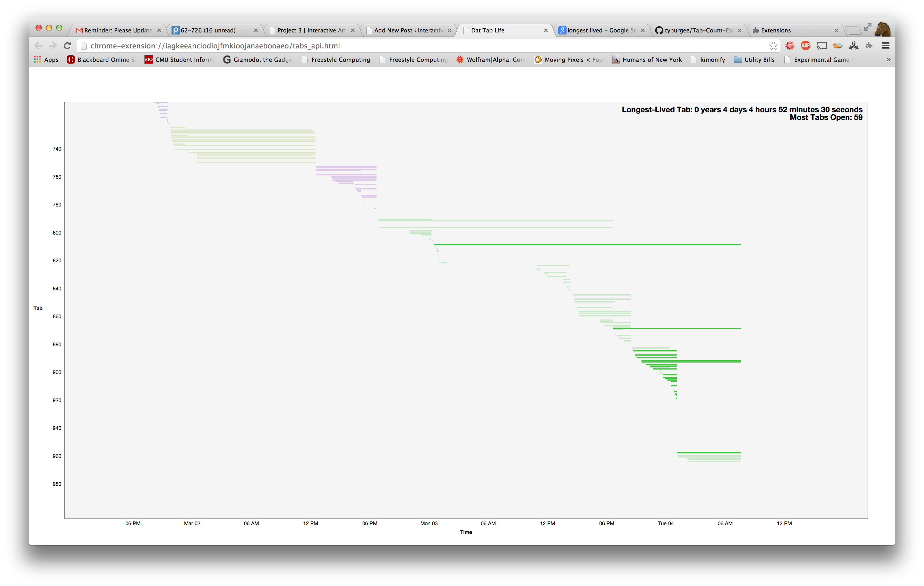Click the 'Tue 04' time axis label
This screenshot has width=924, height=586.
[x=666, y=523]
